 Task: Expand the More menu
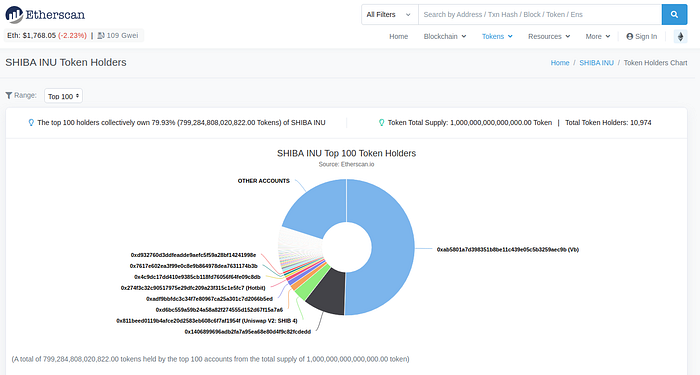click(598, 36)
